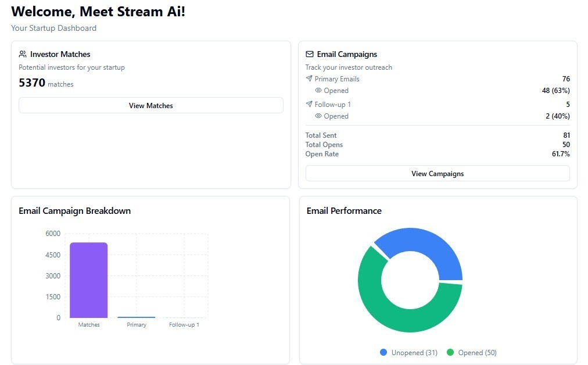Click "Track your investor outreach" text

(349, 67)
